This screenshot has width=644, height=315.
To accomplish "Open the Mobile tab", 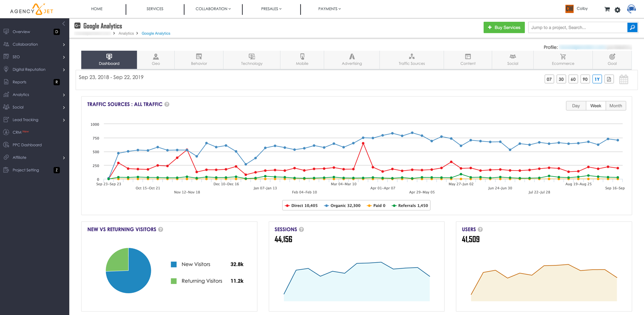I will pyautogui.click(x=302, y=60).
